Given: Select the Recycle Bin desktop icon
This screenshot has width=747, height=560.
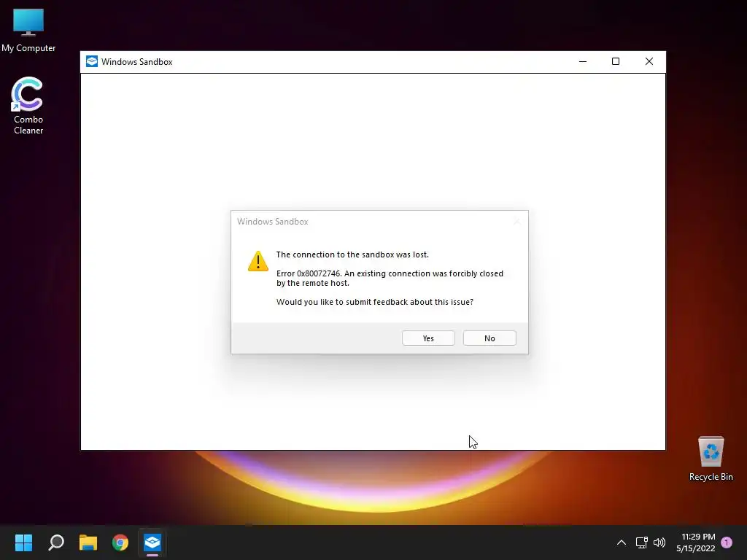Looking at the screenshot, I should pos(711,459).
